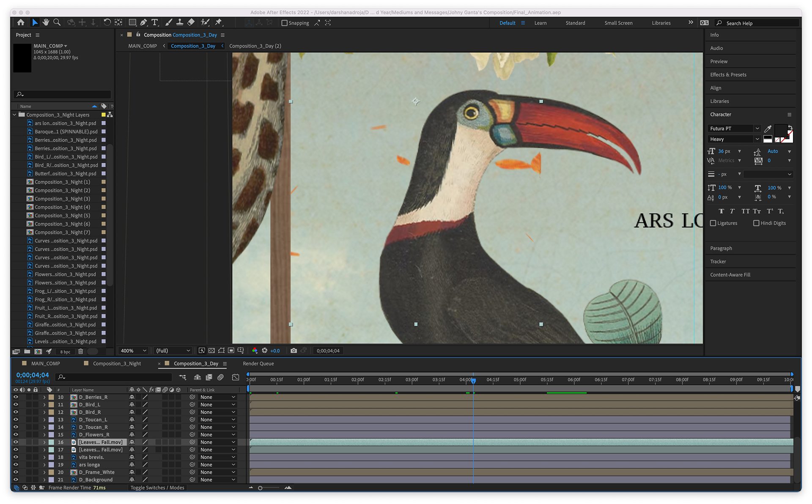This screenshot has height=504, width=812.
Task: Switch to the Composition_3_Night timeline tab
Action: tap(117, 364)
